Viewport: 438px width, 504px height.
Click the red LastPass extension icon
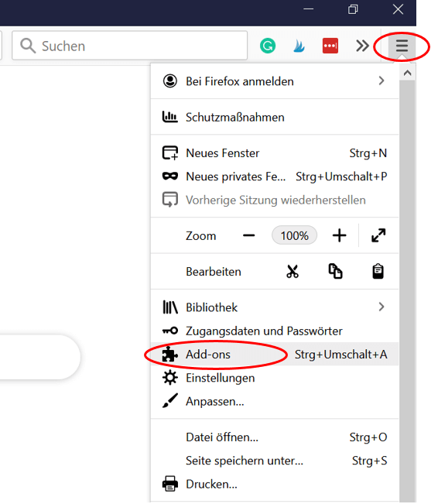330,46
